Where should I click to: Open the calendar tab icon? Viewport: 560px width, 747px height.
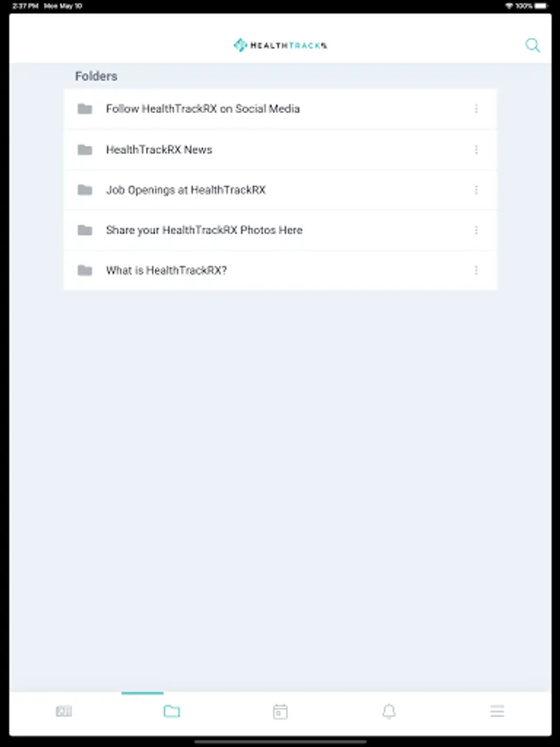[280, 712]
